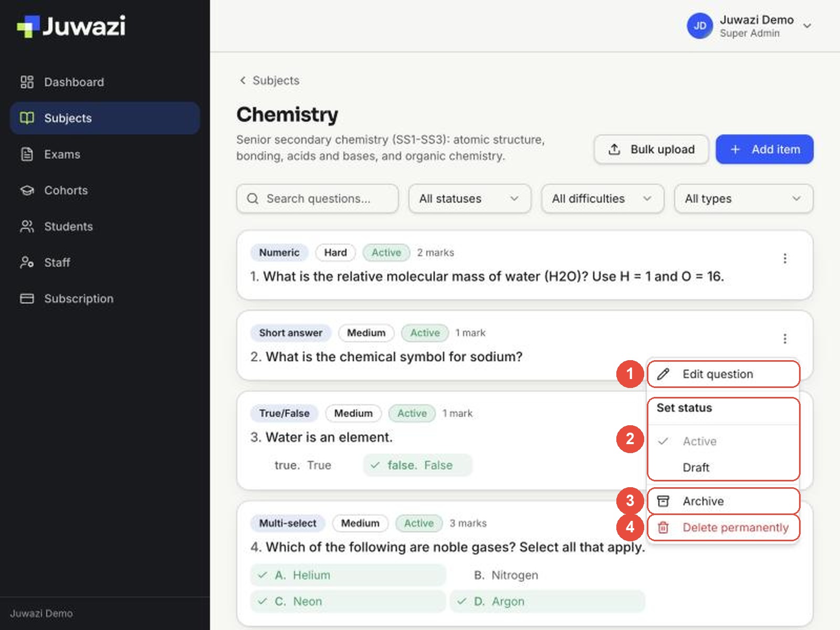Go back via the Subjects breadcrumb link

(269, 80)
